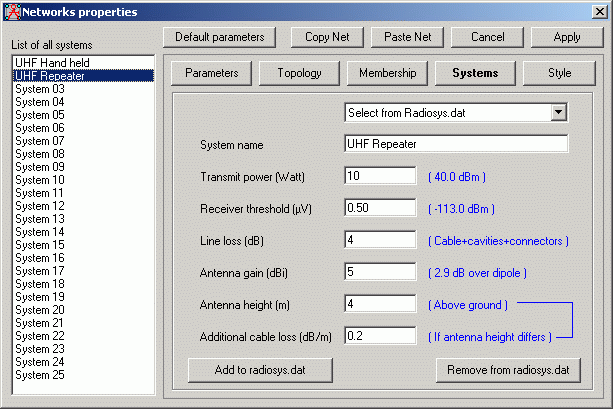613x409 pixels.
Task: Apply the network property changes
Action: click(566, 37)
